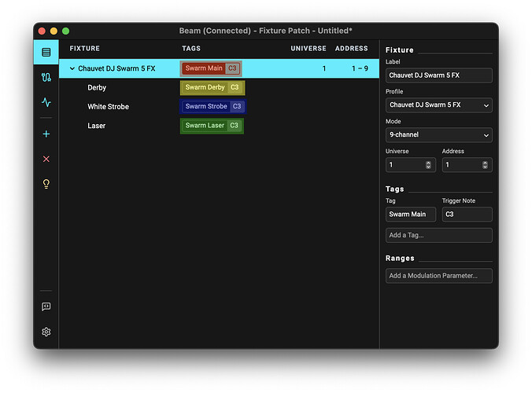Click the blue Swarm Strobe tag
The height and width of the screenshot is (393, 532).
(206, 106)
